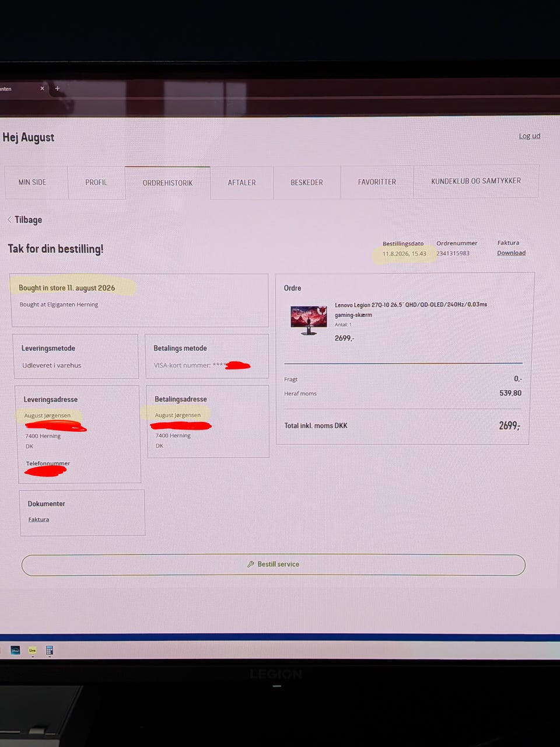The image size is (560, 747).
Task: Open the Lenovo Legion monitor product thumbnail
Action: click(309, 320)
